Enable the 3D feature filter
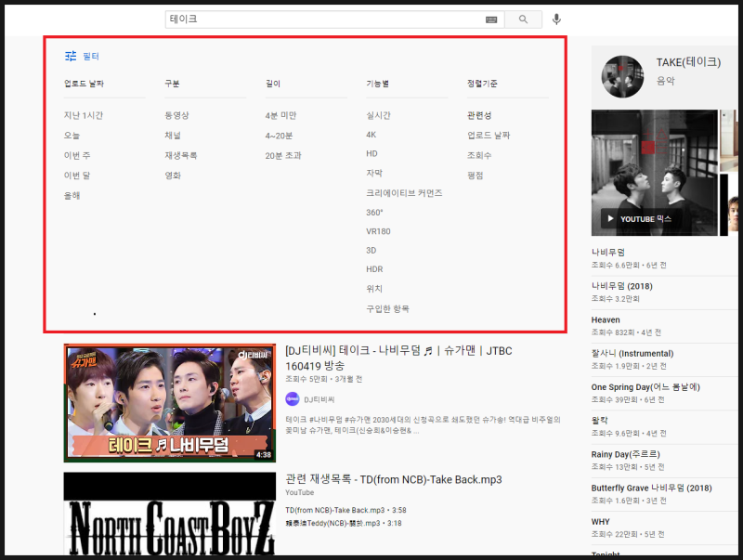The image size is (743, 560). pyautogui.click(x=371, y=250)
